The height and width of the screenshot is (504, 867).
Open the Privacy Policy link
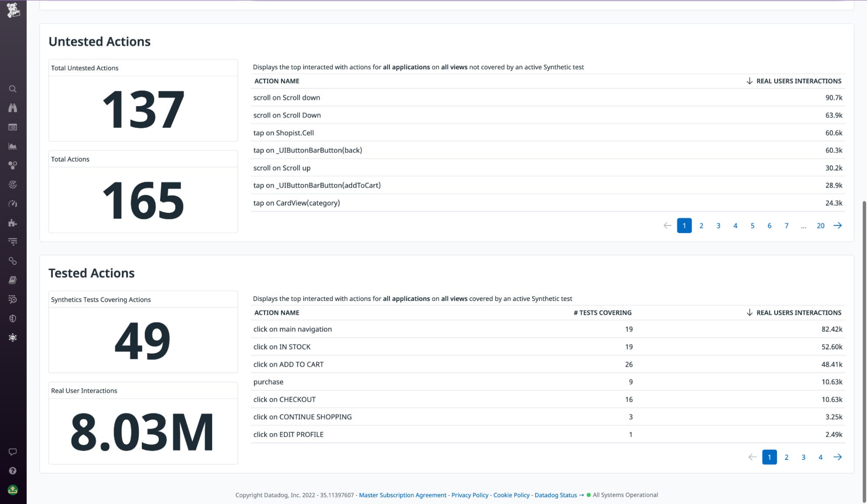coord(469,495)
